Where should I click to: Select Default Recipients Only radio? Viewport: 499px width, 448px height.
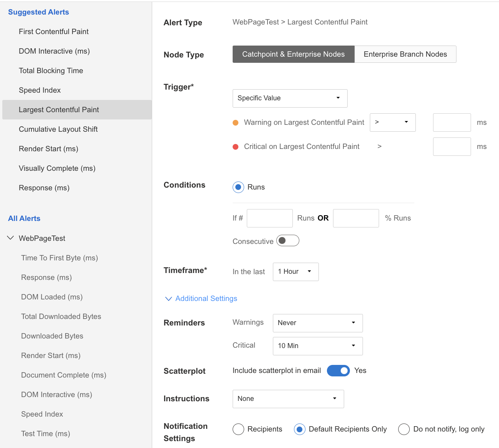pyautogui.click(x=300, y=429)
